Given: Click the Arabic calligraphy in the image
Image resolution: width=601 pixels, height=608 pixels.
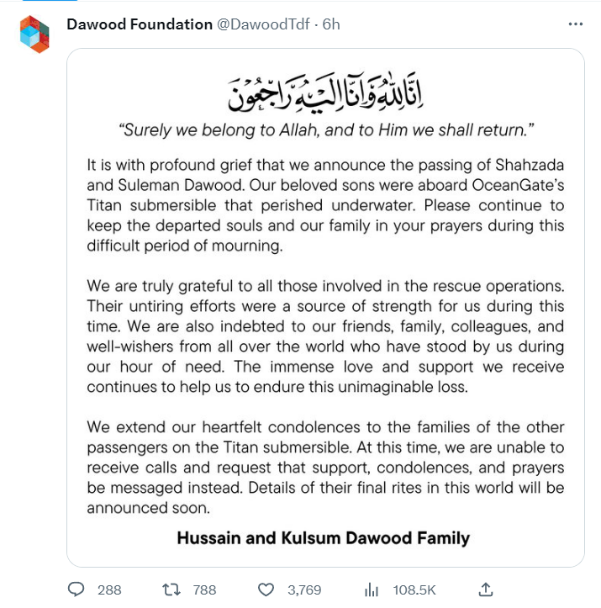Looking at the screenshot, I should 325,93.
